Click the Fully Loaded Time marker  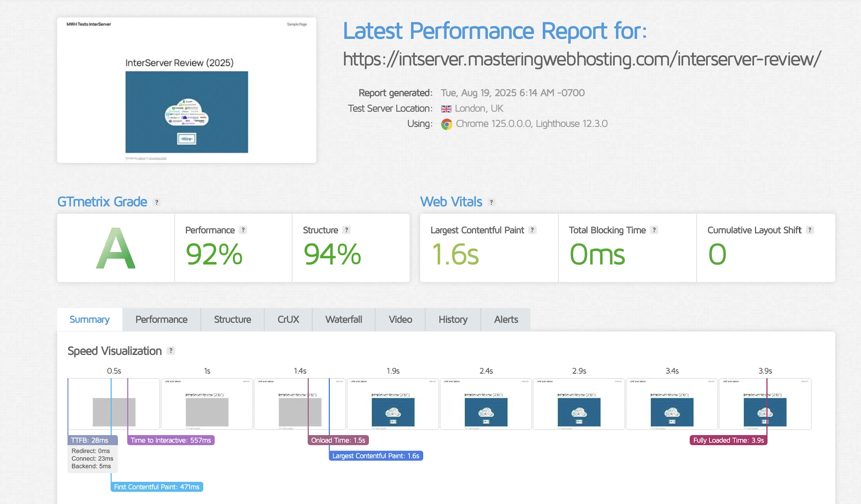[728, 440]
